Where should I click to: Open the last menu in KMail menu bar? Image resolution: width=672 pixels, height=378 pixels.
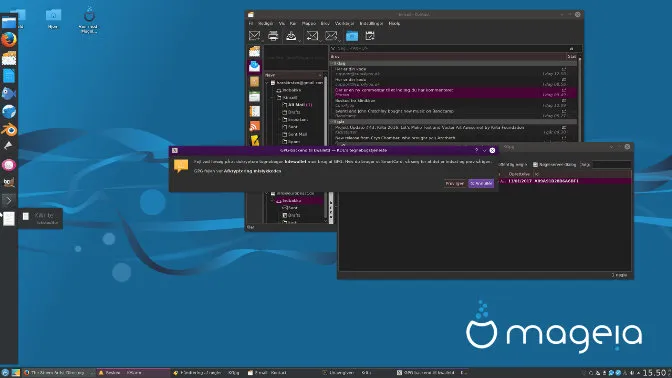[394, 24]
